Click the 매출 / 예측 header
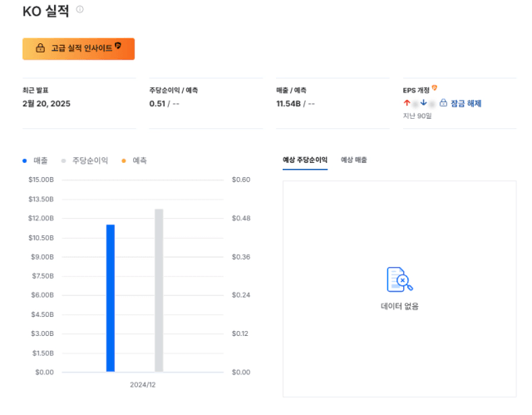Screen dimensions: 532x415 (291, 91)
